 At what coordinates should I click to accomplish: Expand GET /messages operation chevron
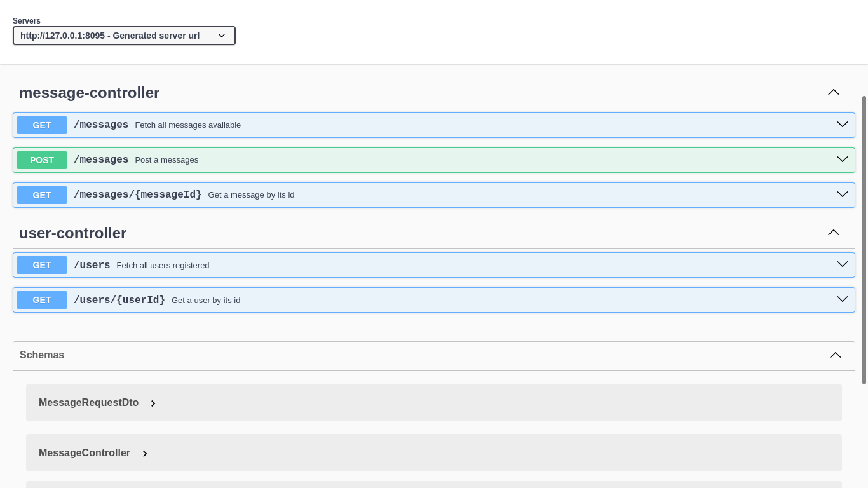point(842,125)
